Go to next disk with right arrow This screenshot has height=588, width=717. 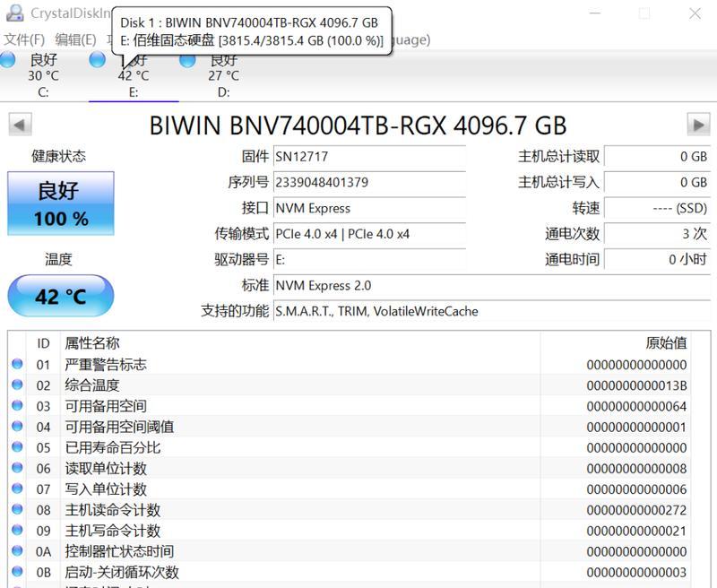tap(699, 125)
